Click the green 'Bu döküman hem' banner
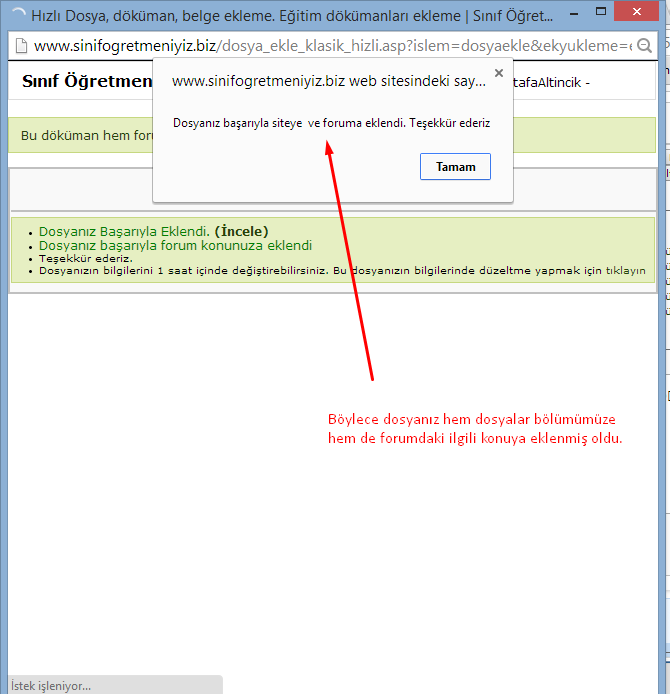The height and width of the screenshot is (694, 670). tap(80, 135)
